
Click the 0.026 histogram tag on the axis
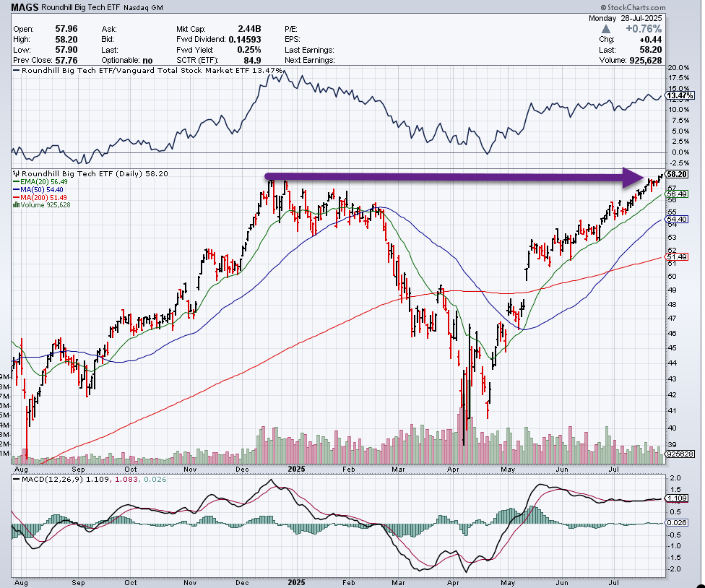[x=677, y=522]
